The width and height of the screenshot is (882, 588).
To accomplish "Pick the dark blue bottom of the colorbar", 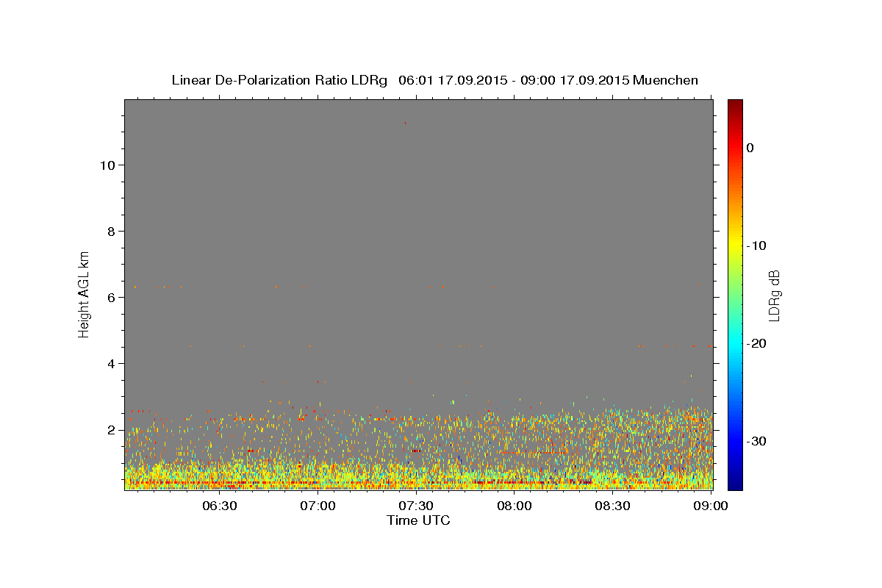I will 735,484.
